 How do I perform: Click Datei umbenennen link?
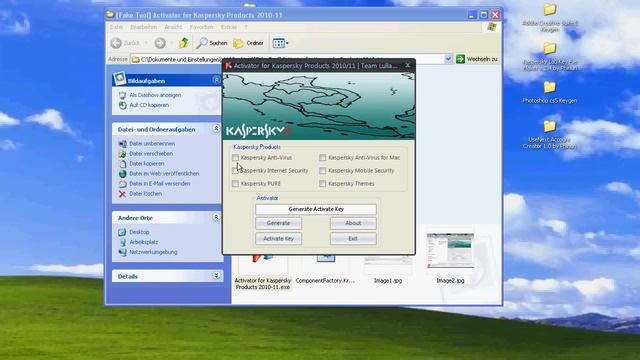pos(152,144)
